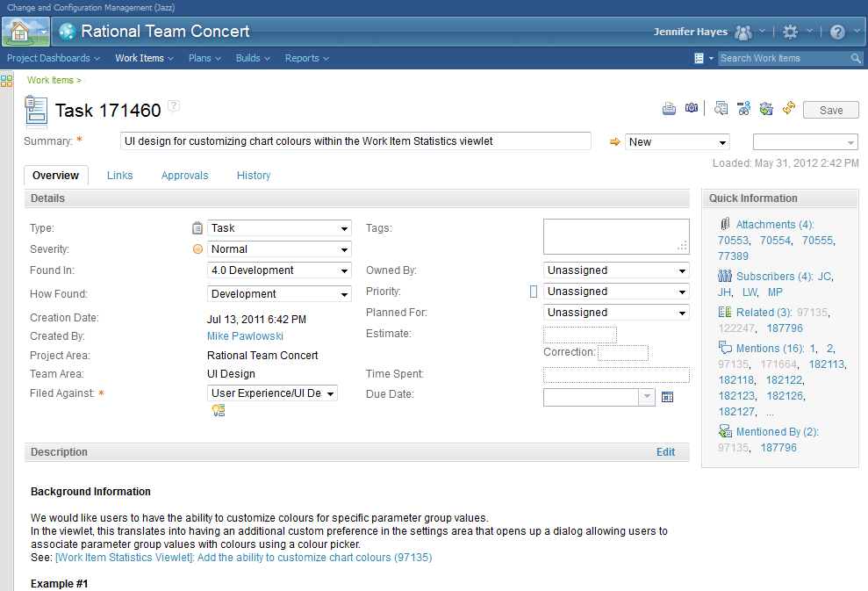Switch to the History tab
Image resolution: width=868 pixels, height=591 pixels.
click(x=254, y=176)
